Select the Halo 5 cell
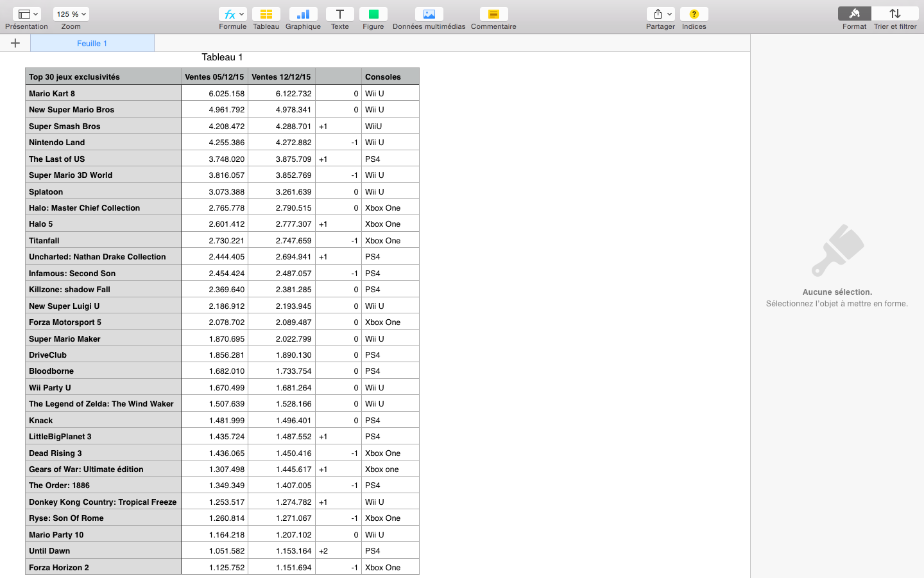The image size is (924, 578). click(x=103, y=223)
